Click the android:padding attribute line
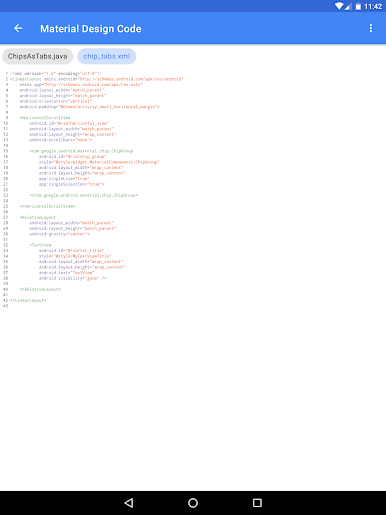386x515 pixels. pos(90,107)
